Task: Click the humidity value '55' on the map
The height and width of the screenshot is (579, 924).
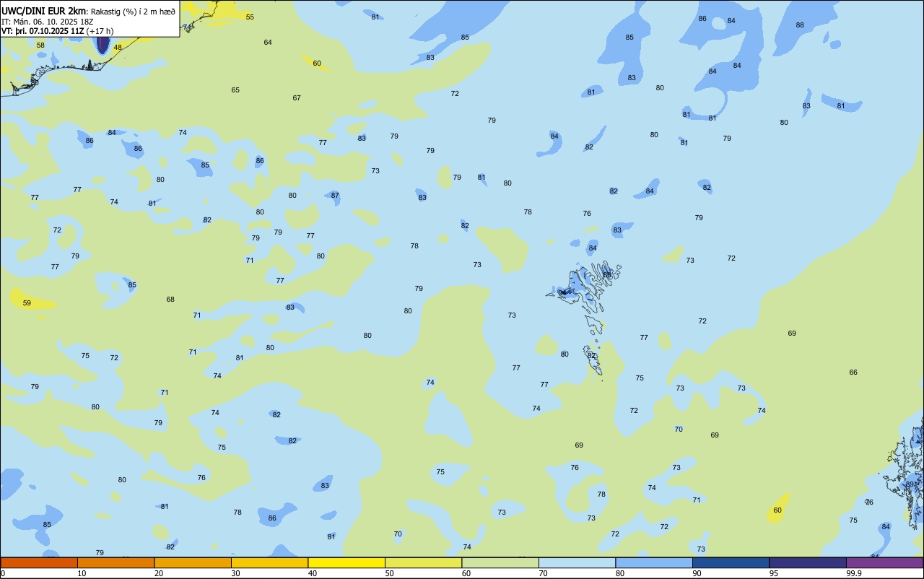Action: 250,17
